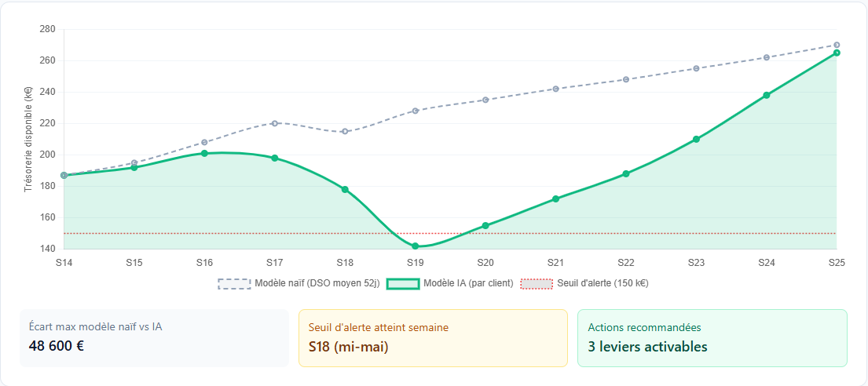Click the Trésorerie disponible (k€) axis title
Image resolution: width=868 pixels, height=386 pixels.
[28, 139]
